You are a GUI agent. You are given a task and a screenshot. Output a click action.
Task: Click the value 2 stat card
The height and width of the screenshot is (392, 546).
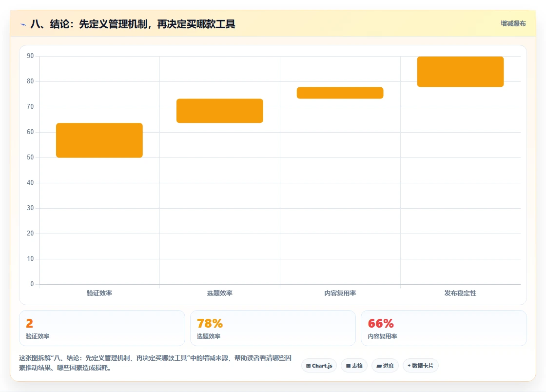click(102, 328)
